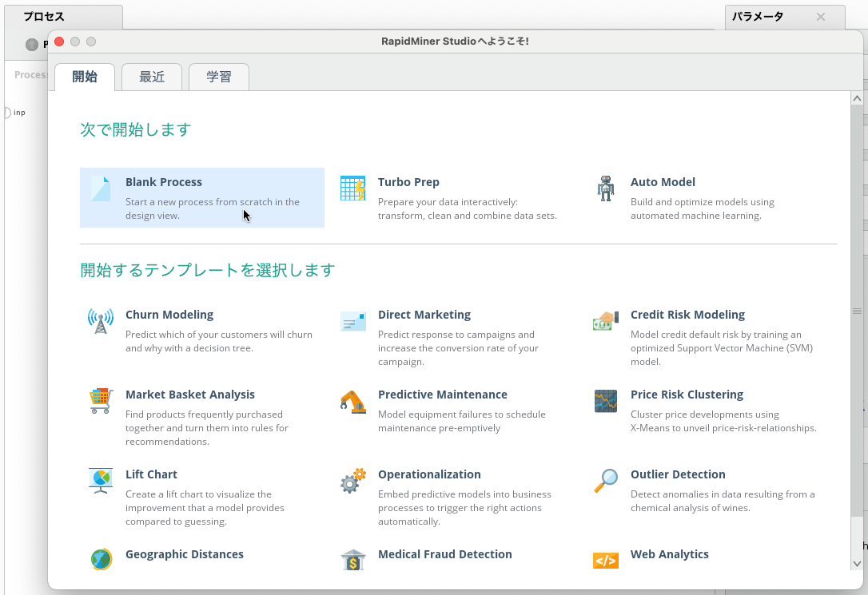Click the Churn Modeling description text

219,341
